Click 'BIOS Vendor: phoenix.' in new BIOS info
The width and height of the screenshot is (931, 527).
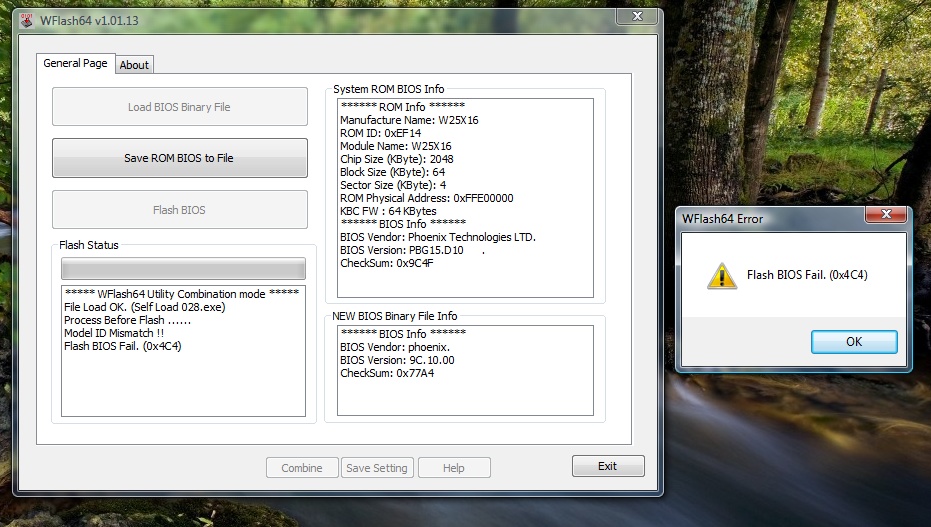(x=395, y=347)
